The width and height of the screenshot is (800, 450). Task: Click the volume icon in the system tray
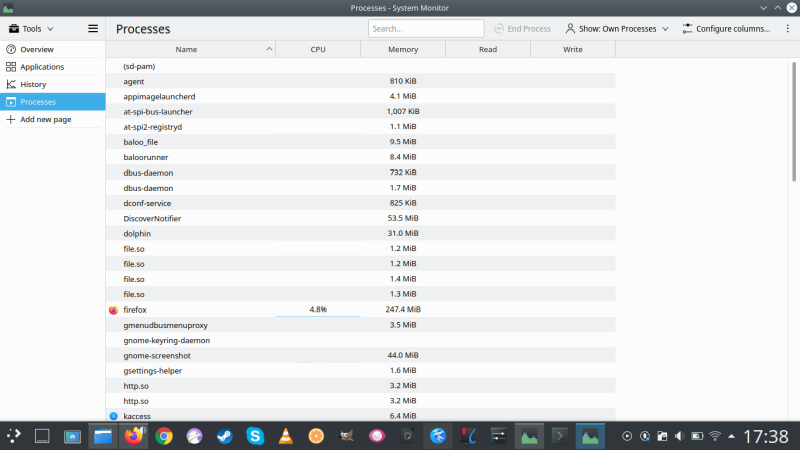pyautogui.click(x=679, y=436)
